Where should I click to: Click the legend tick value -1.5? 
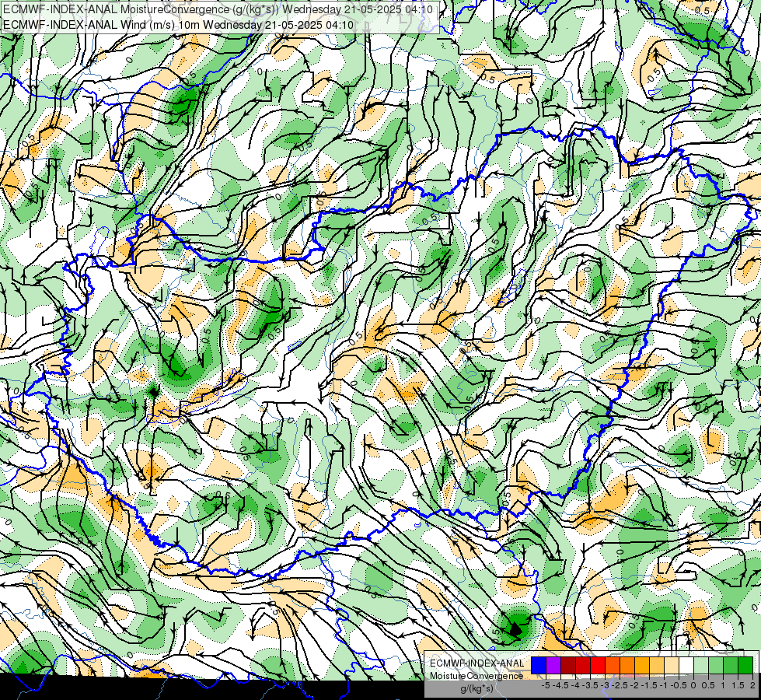649,685
